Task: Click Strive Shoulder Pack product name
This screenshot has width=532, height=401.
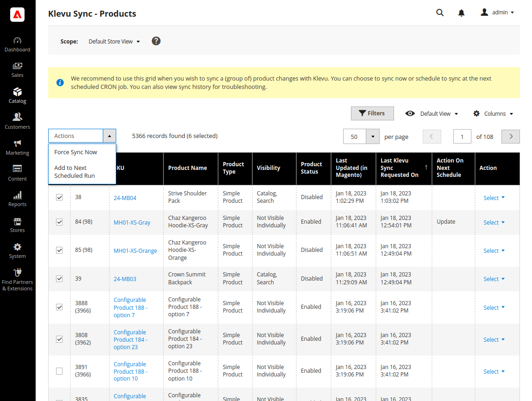Action: (x=187, y=197)
